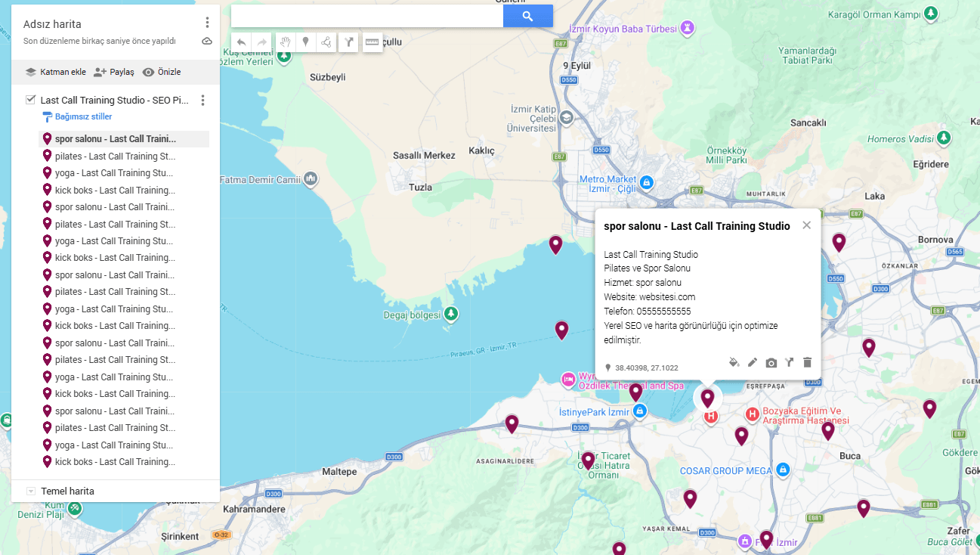Click Katman ekle to add layer
The width and height of the screenshot is (980, 555).
point(55,72)
